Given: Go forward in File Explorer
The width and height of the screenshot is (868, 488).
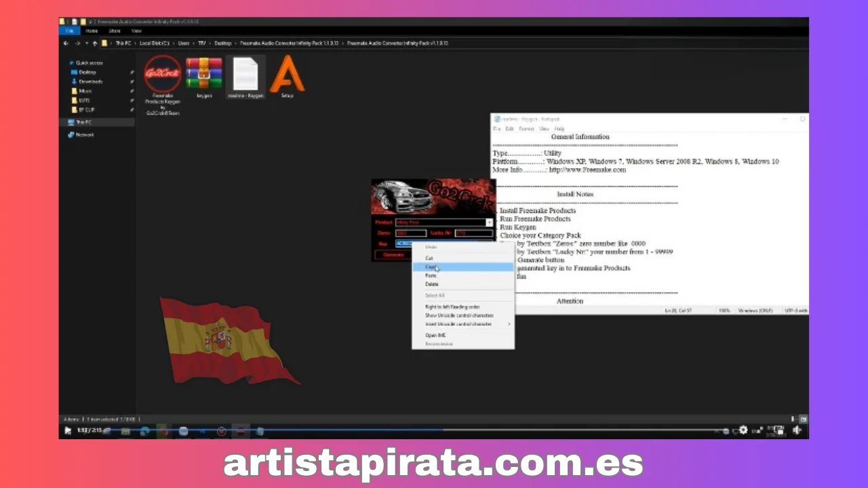Looking at the screenshot, I should tap(77, 43).
